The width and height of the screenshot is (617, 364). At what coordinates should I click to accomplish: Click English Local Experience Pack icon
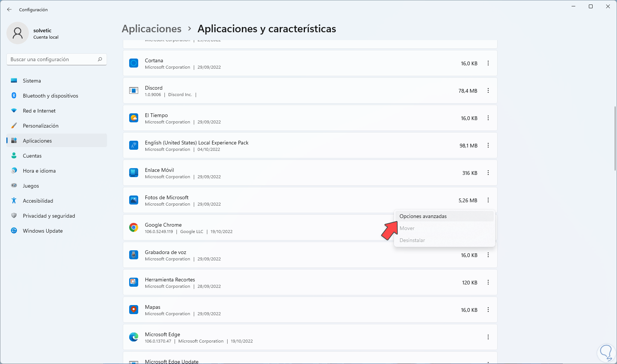click(134, 145)
